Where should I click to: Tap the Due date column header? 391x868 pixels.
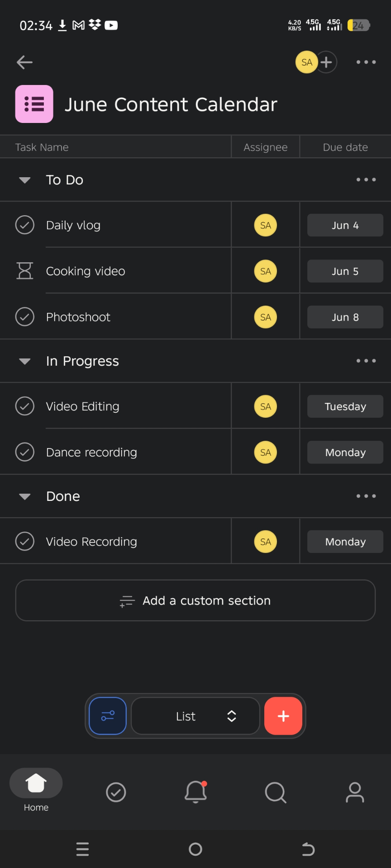(345, 147)
